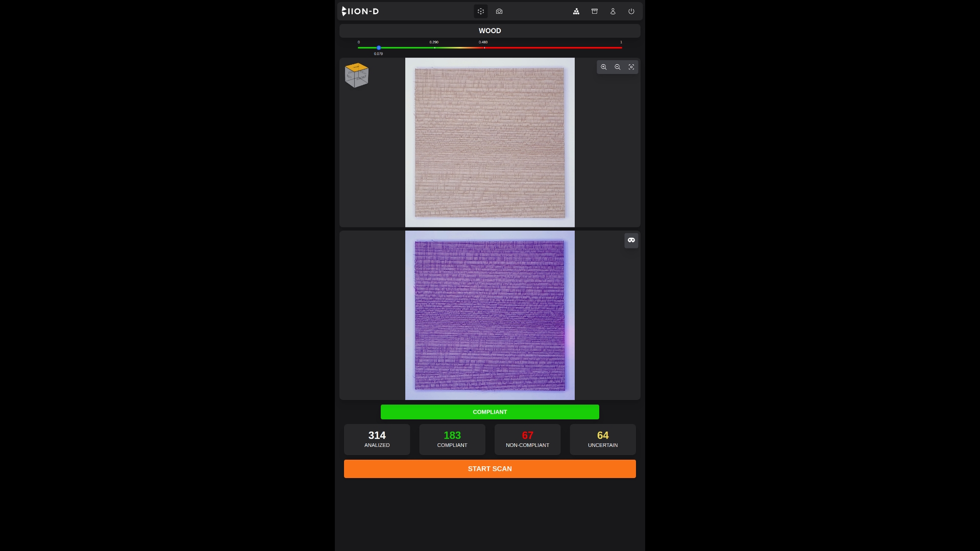980x551 pixels.
Task: Click the START SCAN button
Action: coord(490,469)
